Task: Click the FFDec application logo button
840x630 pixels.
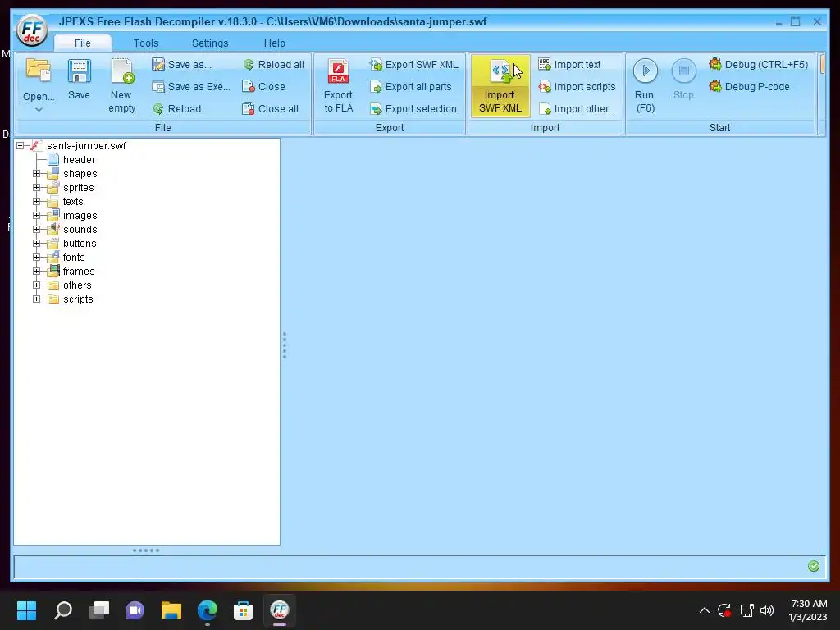Action: (x=32, y=30)
